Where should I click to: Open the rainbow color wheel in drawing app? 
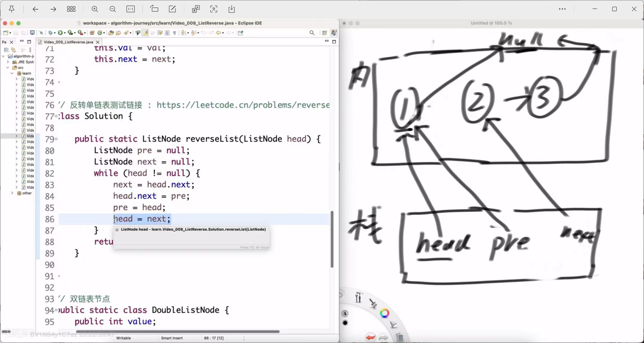[x=384, y=313]
